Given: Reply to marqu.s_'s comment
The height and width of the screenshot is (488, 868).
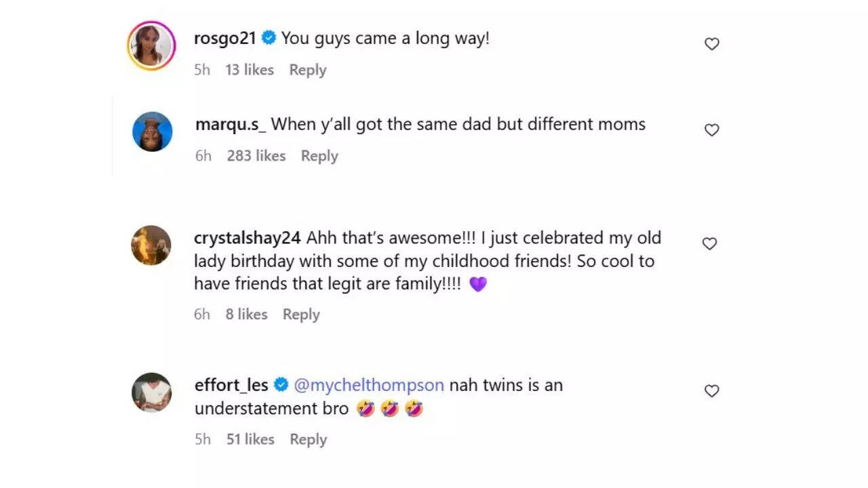Looking at the screenshot, I should pyautogui.click(x=319, y=156).
